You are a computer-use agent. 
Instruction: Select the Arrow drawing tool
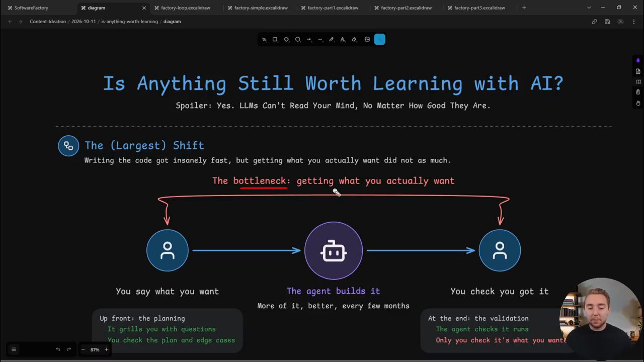click(309, 39)
